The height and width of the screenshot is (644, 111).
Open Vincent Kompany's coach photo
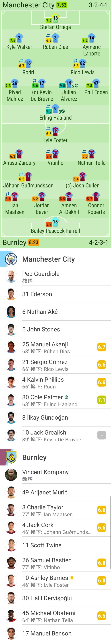(x=11, y=475)
